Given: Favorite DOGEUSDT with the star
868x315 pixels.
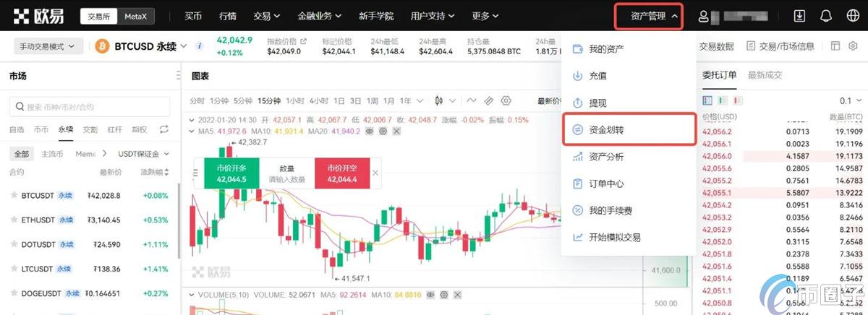Looking at the screenshot, I should coord(13,293).
